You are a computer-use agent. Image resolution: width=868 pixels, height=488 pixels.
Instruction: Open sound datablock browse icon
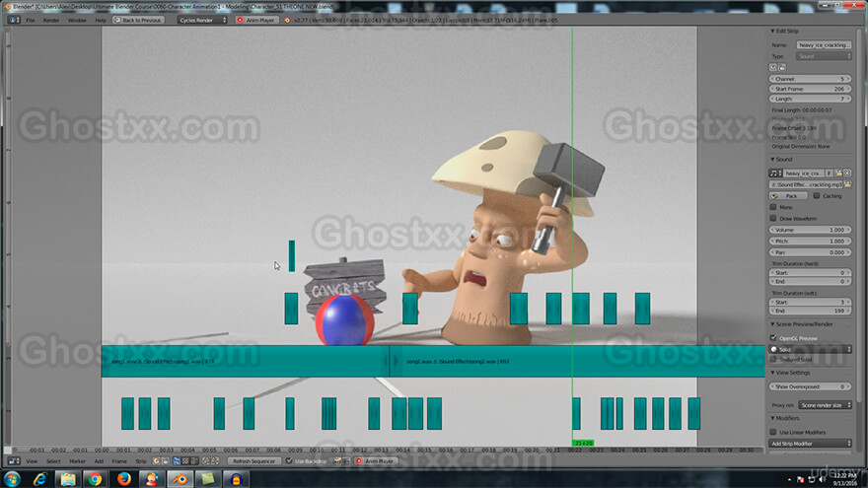pyautogui.click(x=775, y=174)
